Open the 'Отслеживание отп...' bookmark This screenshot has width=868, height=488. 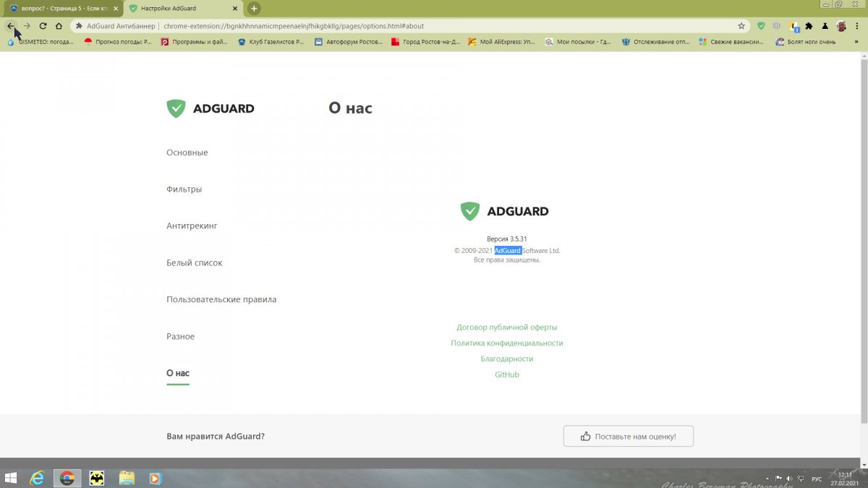pos(656,42)
